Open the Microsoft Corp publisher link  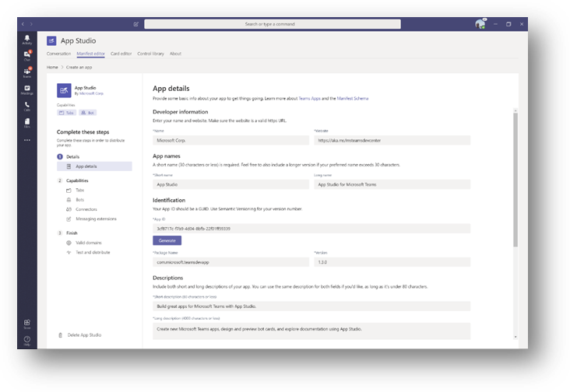[91, 93]
